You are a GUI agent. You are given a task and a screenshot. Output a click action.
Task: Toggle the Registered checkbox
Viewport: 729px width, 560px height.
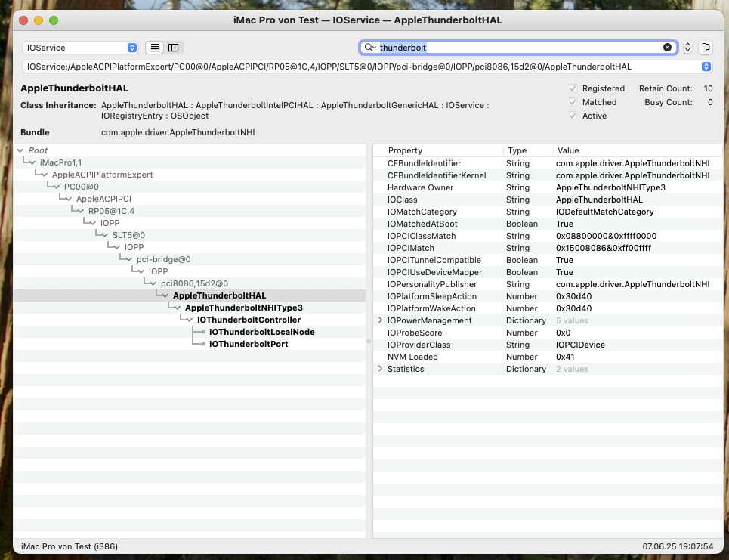pos(573,88)
